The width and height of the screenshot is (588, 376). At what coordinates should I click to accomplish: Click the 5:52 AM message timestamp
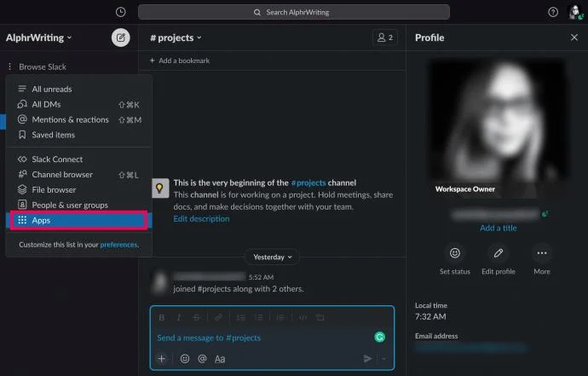pyautogui.click(x=261, y=277)
